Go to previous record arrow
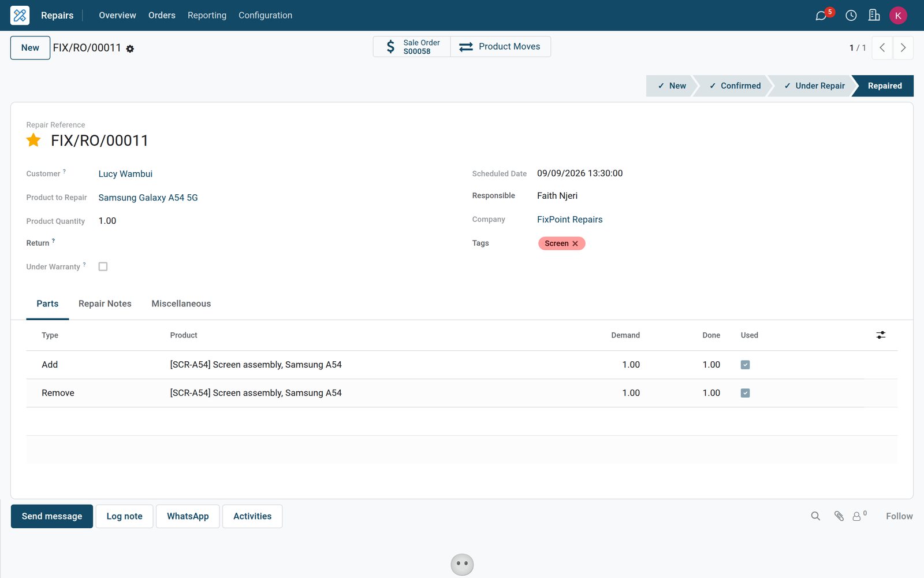 pos(882,48)
